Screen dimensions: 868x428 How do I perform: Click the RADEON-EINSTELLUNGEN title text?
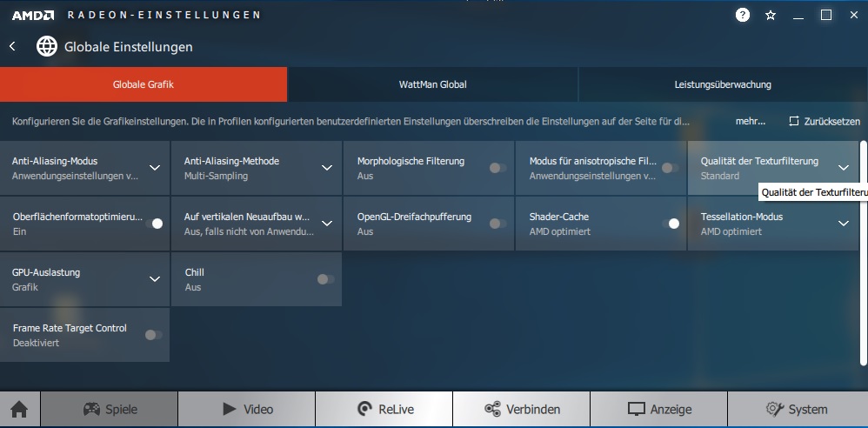pyautogui.click(x=164, y=15)
